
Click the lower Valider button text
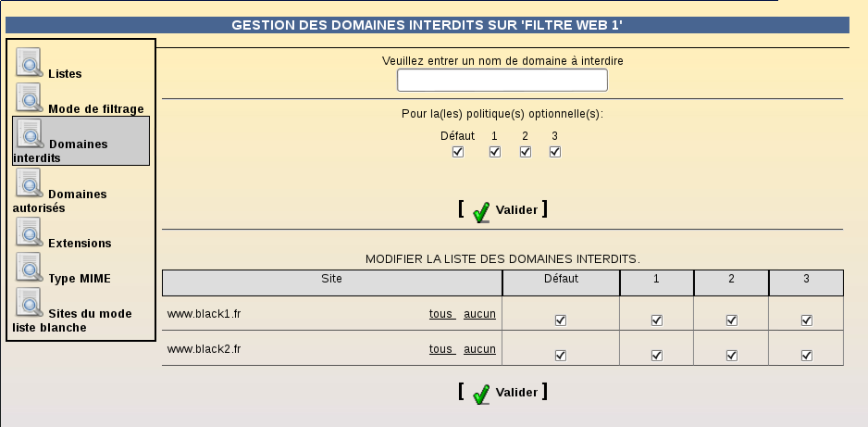tap(516, 392)
